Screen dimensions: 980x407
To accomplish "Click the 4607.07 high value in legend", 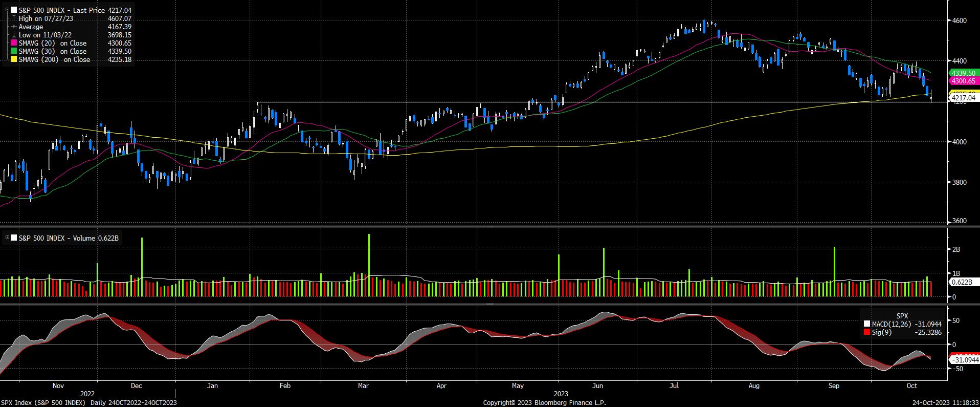I will coord(120,18).
